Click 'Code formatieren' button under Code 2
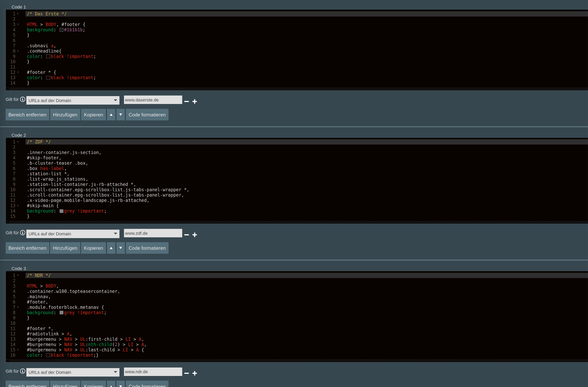Viewport: 588px width, 387px height. click(x=147, y=248)
